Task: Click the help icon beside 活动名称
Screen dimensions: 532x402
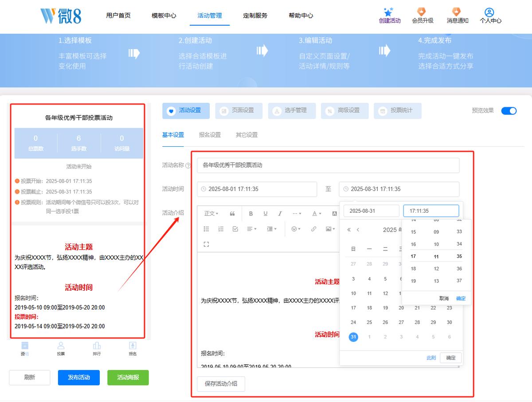Action: coord(188,165)
